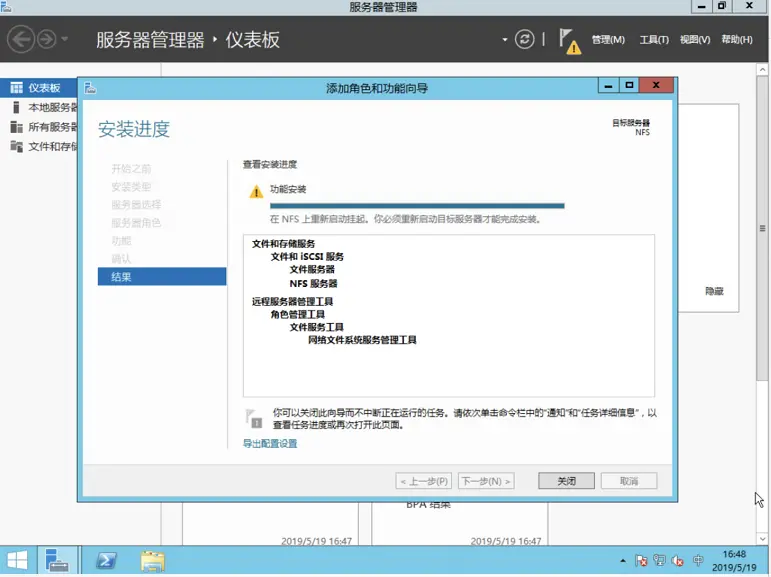
Task: Click the 上一步(P) button
Action: (423, 481)
